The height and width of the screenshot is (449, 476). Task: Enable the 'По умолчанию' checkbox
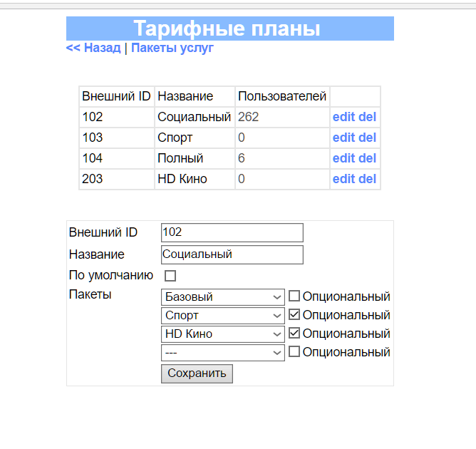point(170,276)
